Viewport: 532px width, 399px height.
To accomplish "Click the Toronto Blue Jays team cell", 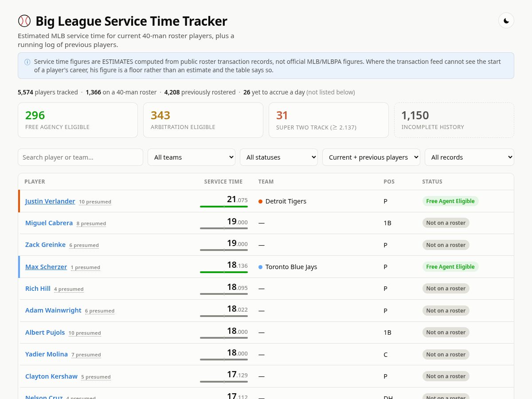I will (288, 267).
